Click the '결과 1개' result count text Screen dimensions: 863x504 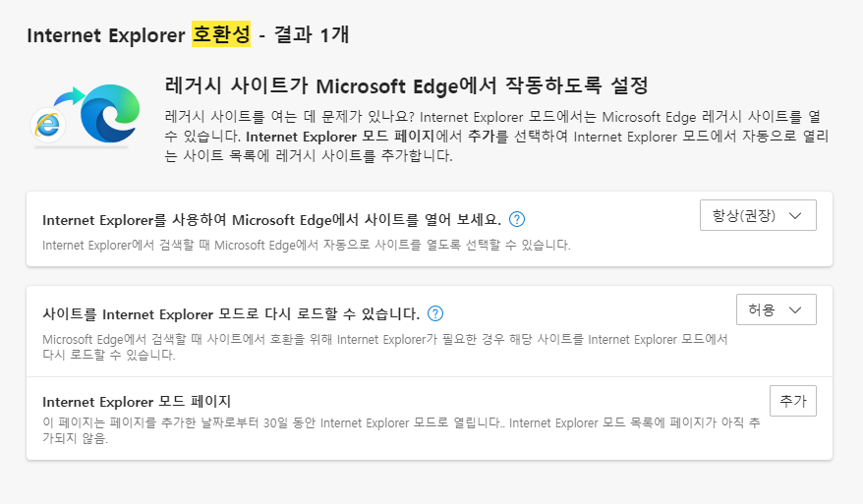tap(312, 34)
